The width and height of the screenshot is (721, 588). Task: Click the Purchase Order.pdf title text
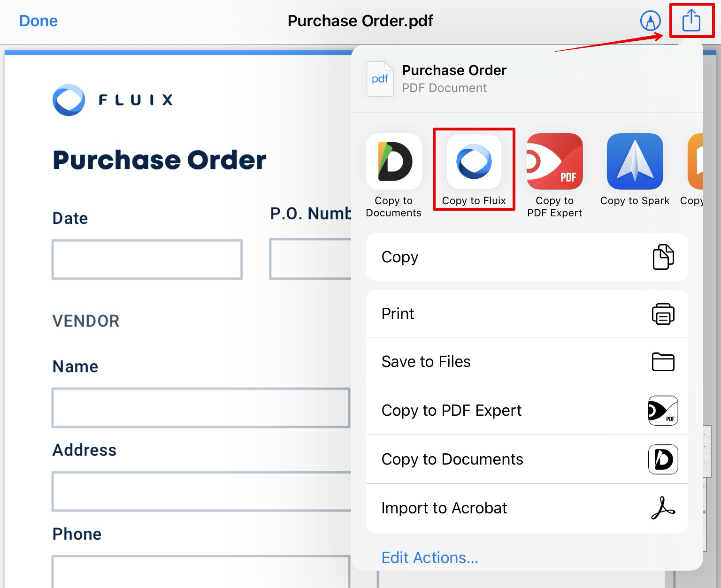coord(360,21)
